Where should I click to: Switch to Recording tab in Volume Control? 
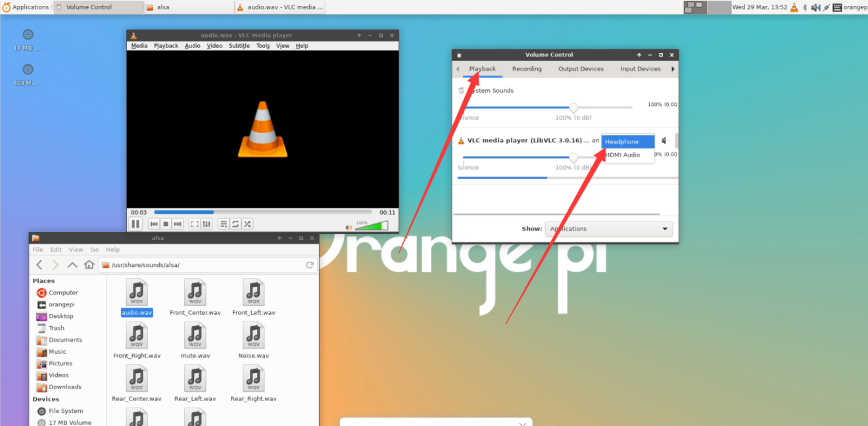527,69
